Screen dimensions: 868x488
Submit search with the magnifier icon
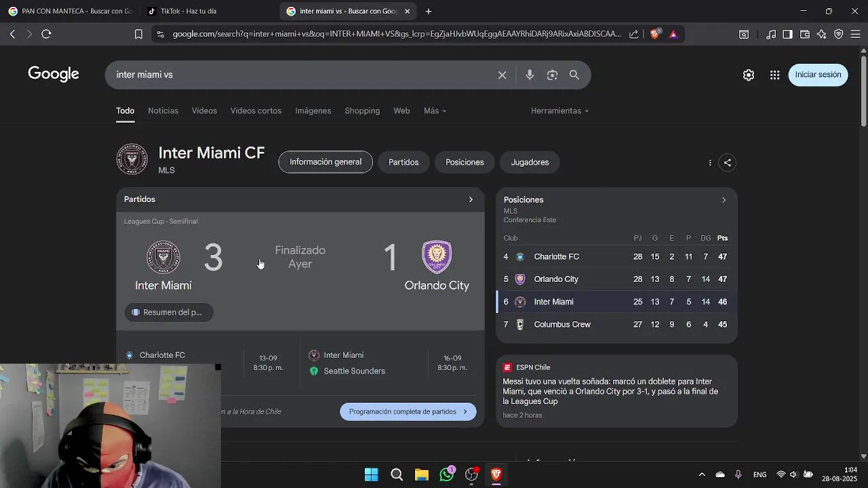(x=574, y=75)
